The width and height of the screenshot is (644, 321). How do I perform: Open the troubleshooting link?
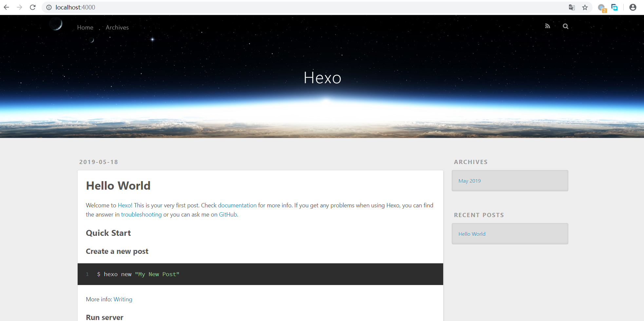coord(141,215)
